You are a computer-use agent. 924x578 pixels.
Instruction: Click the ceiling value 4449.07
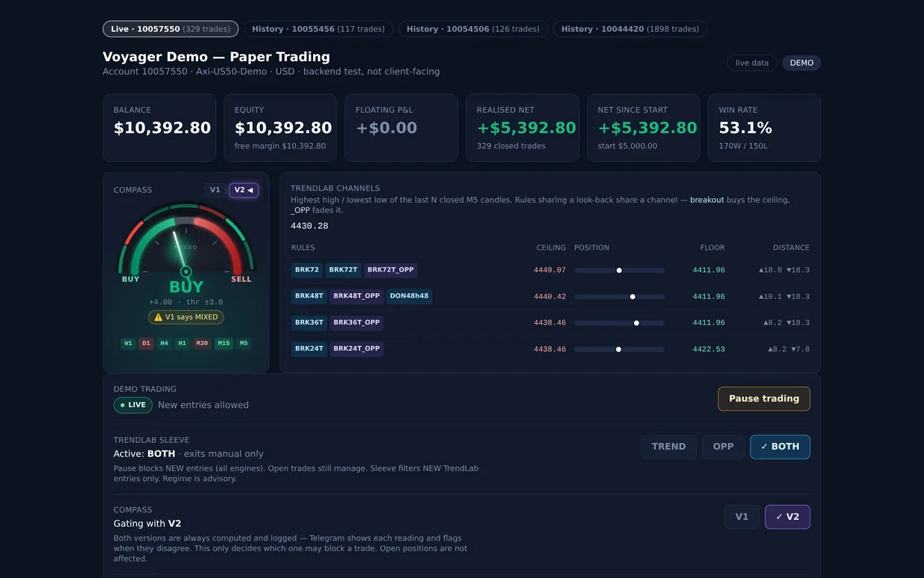pos(550,270)
